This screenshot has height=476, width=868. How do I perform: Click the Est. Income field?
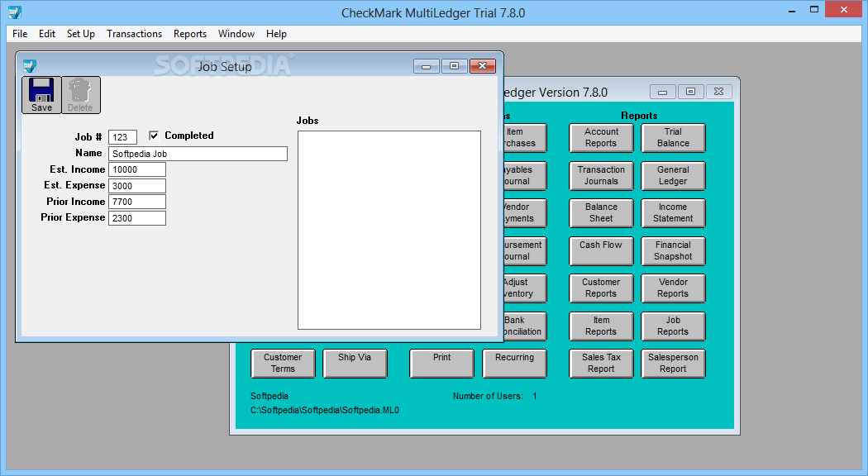click(x=136, y=169)
